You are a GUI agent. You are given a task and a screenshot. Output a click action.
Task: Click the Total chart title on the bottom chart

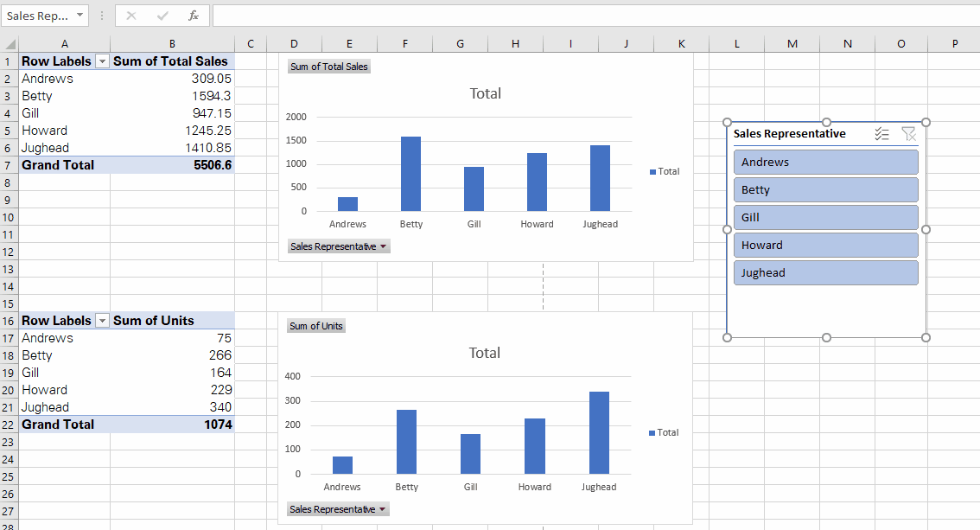[484, 353]
